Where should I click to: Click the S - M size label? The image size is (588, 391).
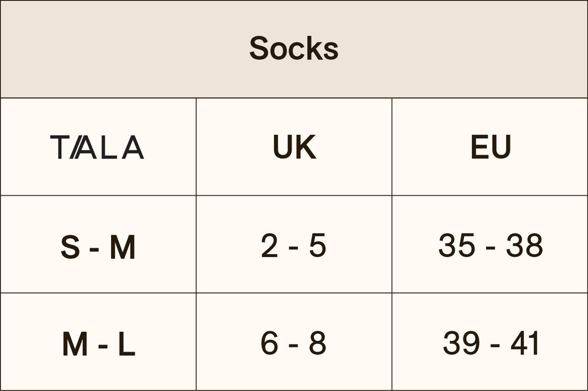coord(98,248)
